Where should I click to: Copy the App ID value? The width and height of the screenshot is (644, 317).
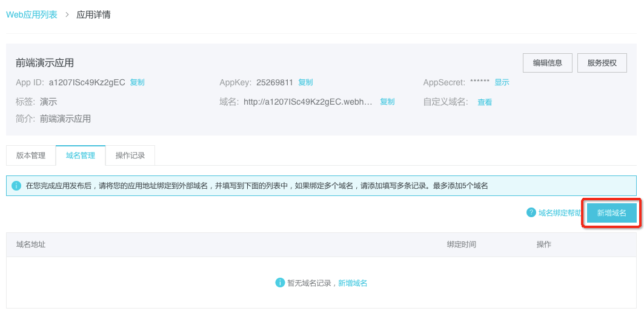point(137,82)
